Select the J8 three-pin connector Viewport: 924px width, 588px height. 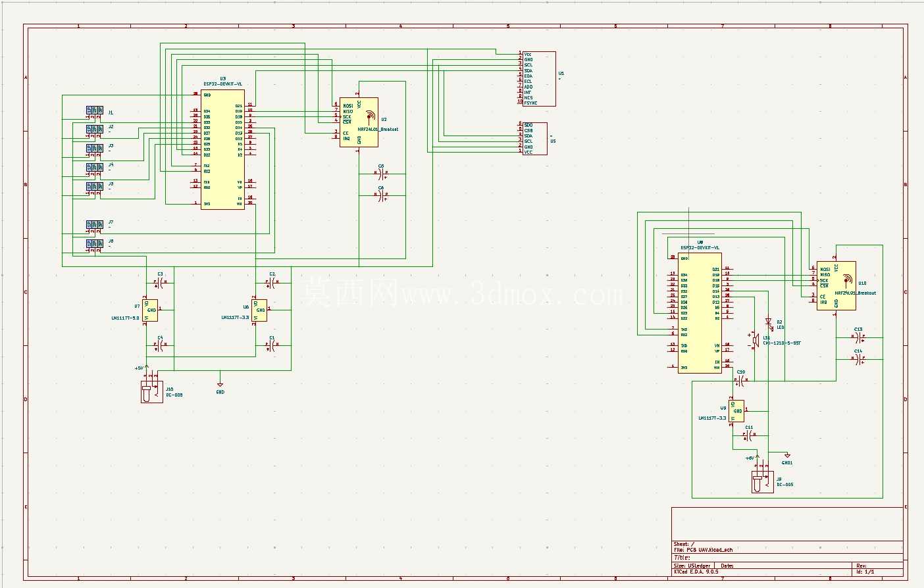tap(95, 244)
